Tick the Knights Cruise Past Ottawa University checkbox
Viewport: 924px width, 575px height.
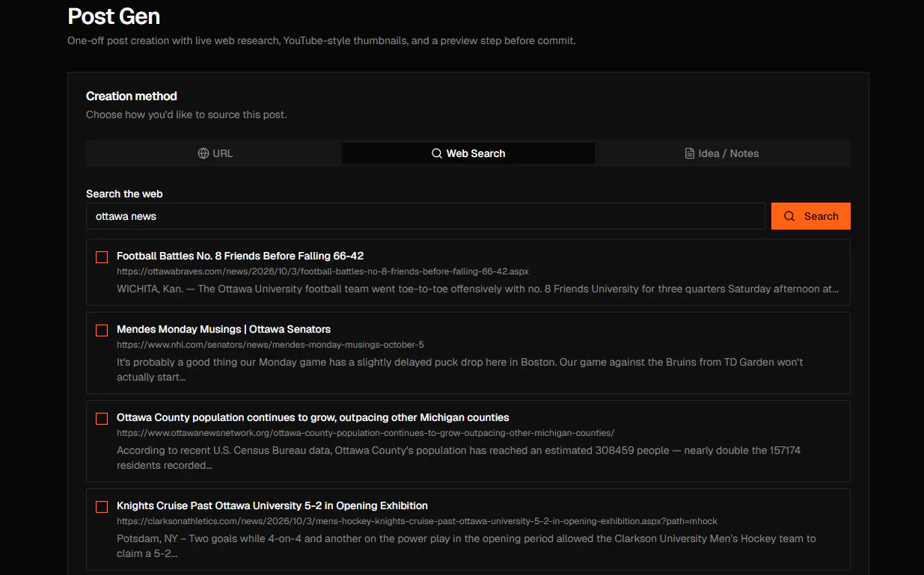(x=102, y=507)
